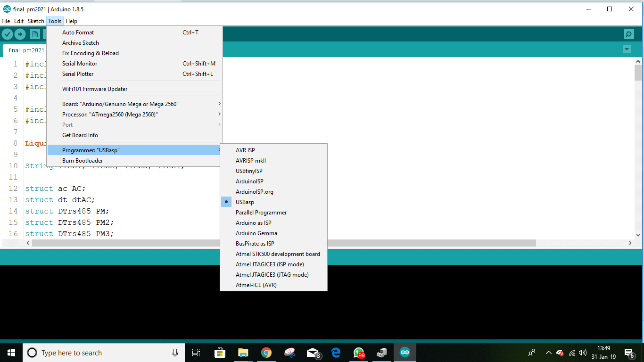The width and height of the screenshot is (644, 362).
Task: Open the Help menu
Action: [x=71, y=21]
